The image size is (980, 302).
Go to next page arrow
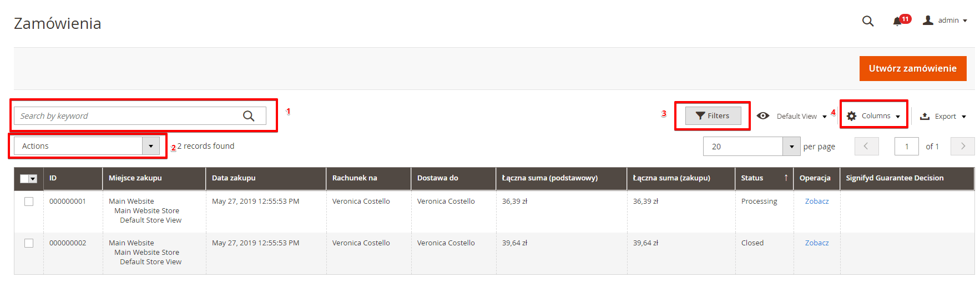pos(963,146)
